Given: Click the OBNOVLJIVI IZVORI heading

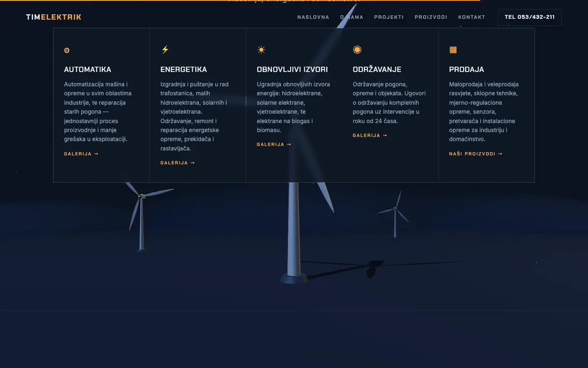Looking at the screenshot, I should pyautogui.click(x=293, y=70).
